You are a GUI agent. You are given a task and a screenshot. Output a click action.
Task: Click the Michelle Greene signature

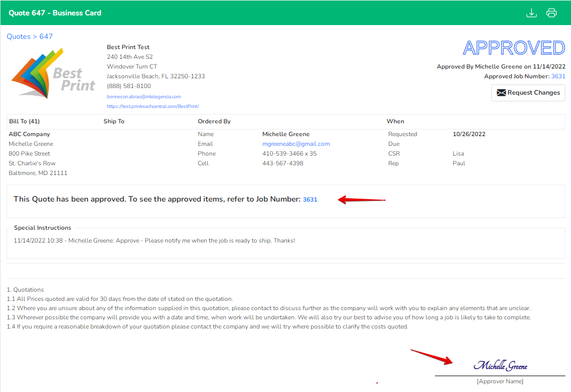pos(500,365)
